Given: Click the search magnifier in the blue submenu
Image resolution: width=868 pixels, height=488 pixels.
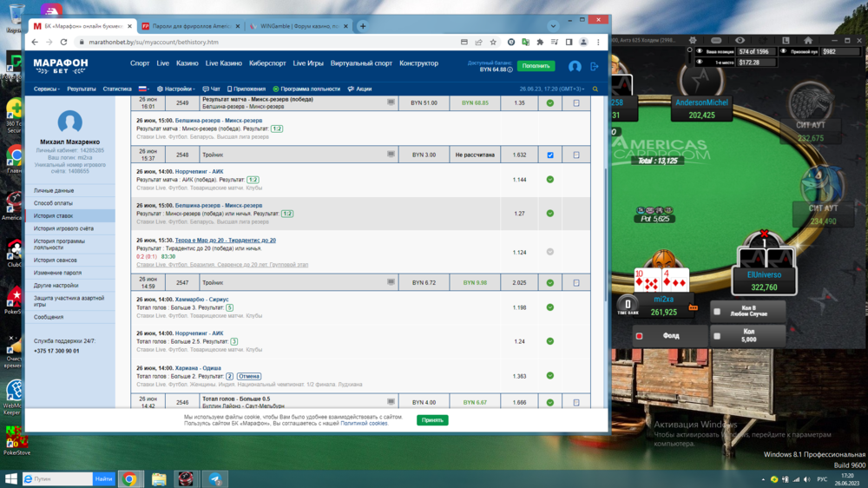Looking at the screenshot, I should 595,89.
